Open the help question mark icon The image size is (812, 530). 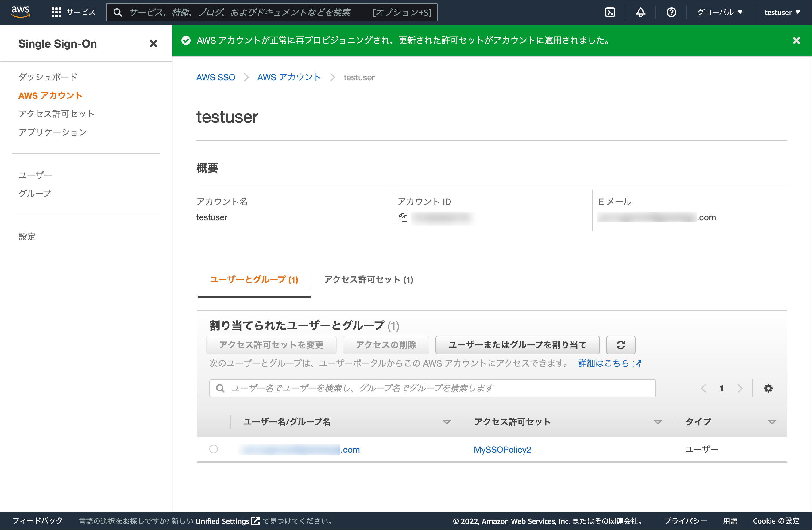671,13
